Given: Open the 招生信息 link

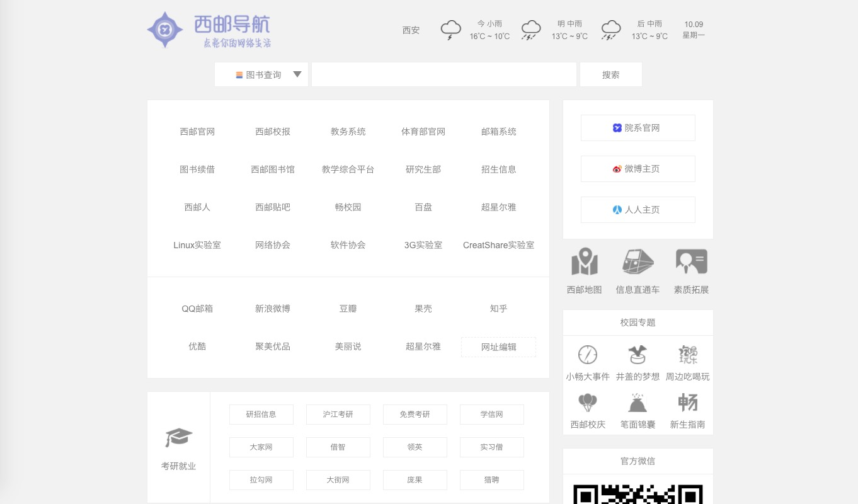Looking at the screenshot, I should coord(499,169).
